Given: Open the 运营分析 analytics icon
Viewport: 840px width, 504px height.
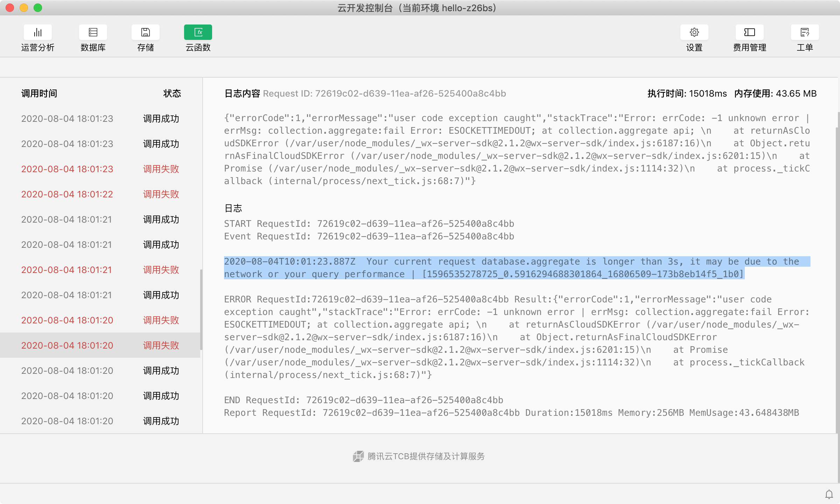Looking at the screenshot, I should pos(37,33).
